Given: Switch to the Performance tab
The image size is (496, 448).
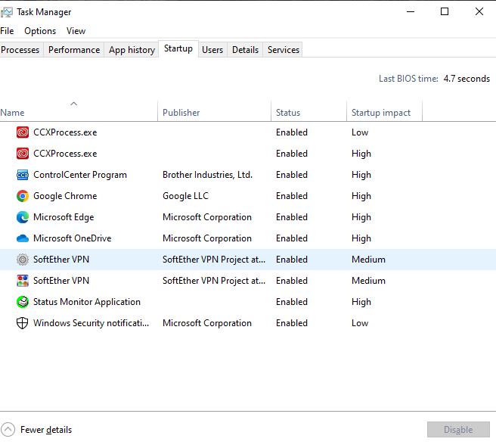Looking at the screenshot, I should click(x=74, y=50).
